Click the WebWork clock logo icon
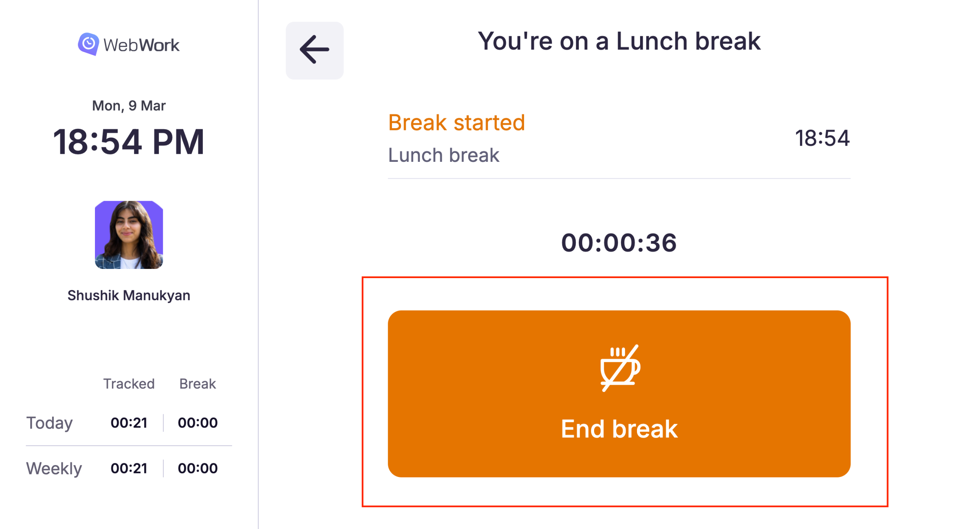The height and width of the screenshot is (529, 980). click(88, 44)
